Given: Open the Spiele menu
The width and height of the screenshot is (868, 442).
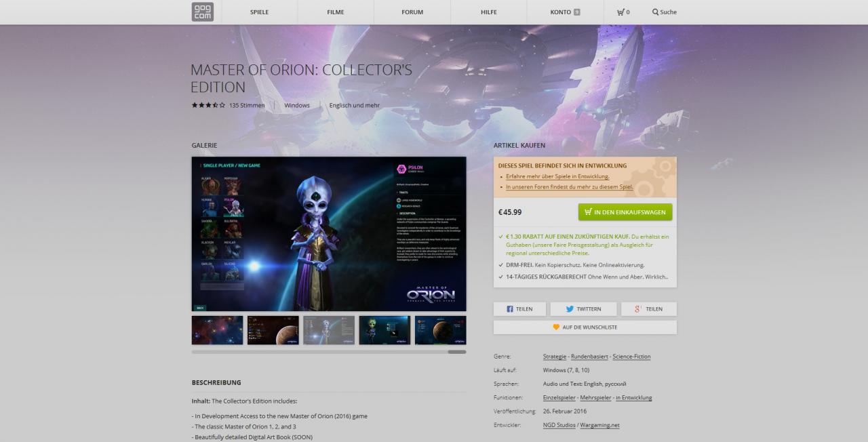Looking at the screenshot, I should coord(259,12).
